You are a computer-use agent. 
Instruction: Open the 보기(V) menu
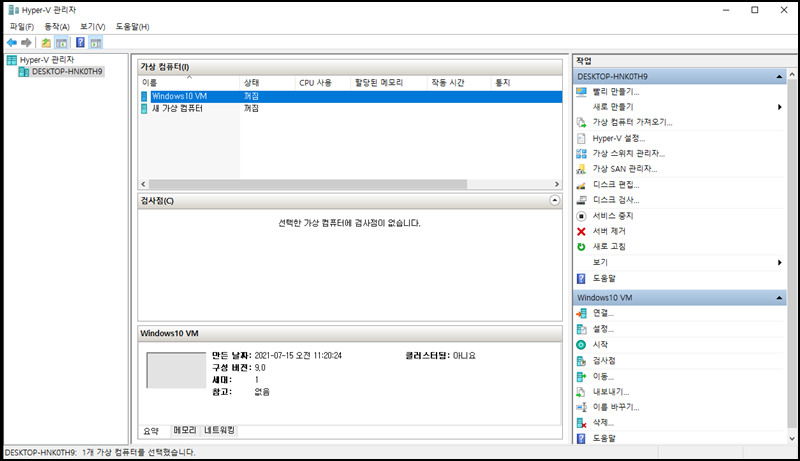[x=92, y=27]
